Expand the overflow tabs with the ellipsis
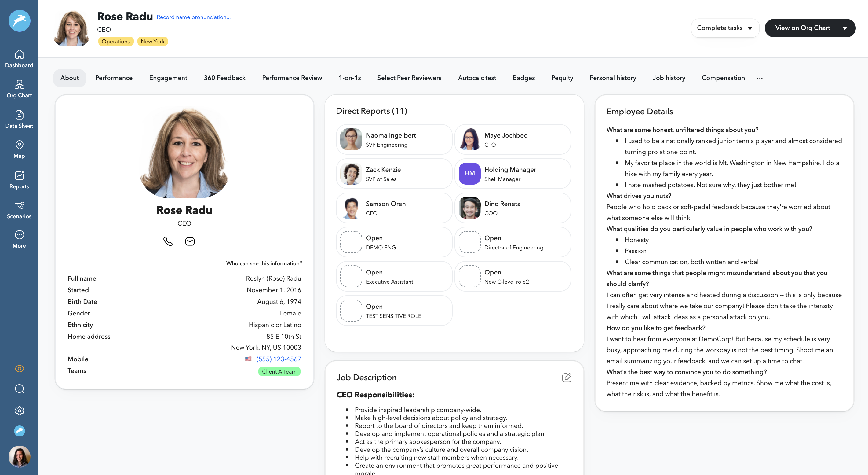This screenshot has height=475, width=868. (x=760, y=78)
